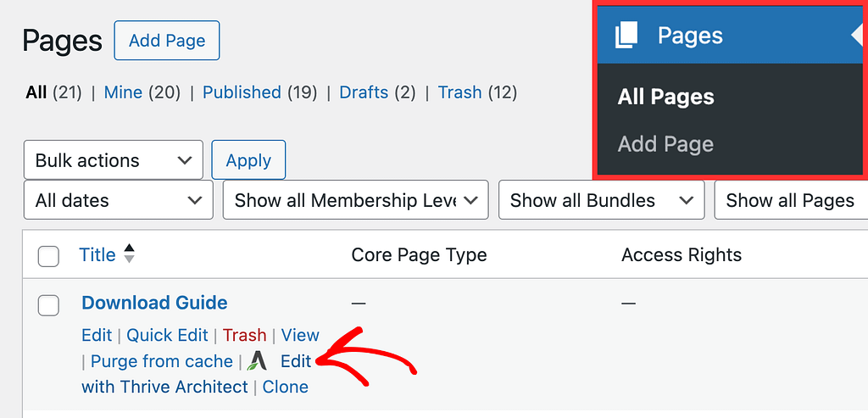Click Quick Edit under Download Guide
This screenshot has height=418, width=868.
pyautogui.click(x=167, y=335)
